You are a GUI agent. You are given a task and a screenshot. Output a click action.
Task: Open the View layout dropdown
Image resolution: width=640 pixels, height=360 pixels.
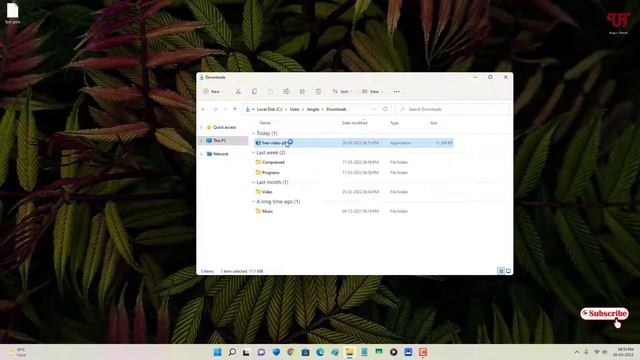coord(372,91)
